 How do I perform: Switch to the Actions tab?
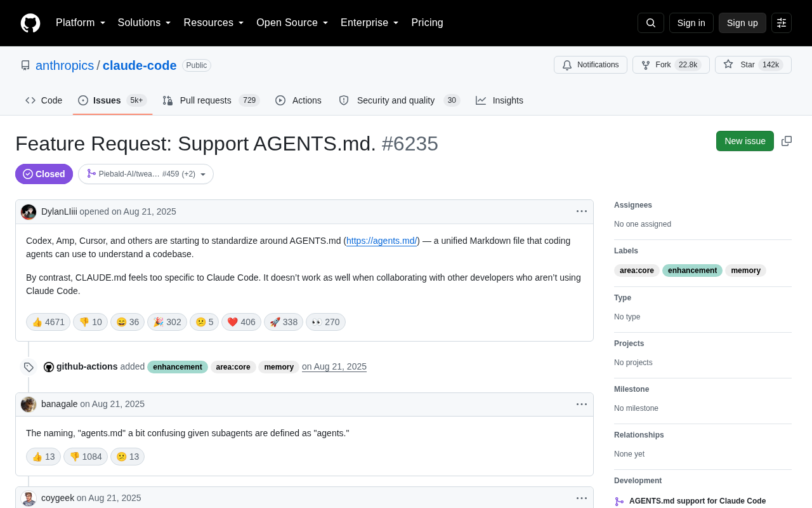click(298, 100)
